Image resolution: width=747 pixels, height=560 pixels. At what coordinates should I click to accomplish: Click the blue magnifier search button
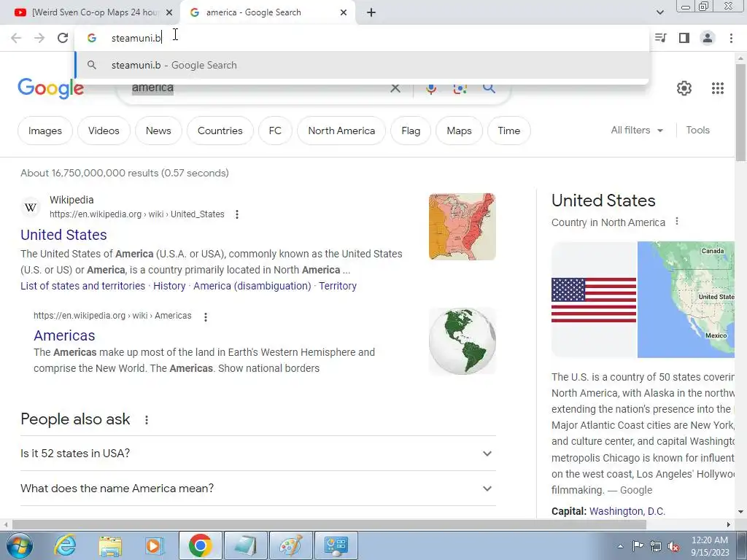[x=489, y=88]
